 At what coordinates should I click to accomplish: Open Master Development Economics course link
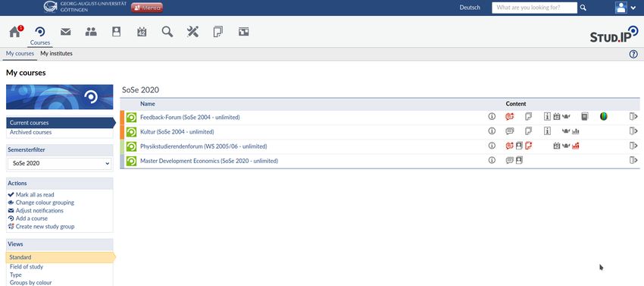209,161
